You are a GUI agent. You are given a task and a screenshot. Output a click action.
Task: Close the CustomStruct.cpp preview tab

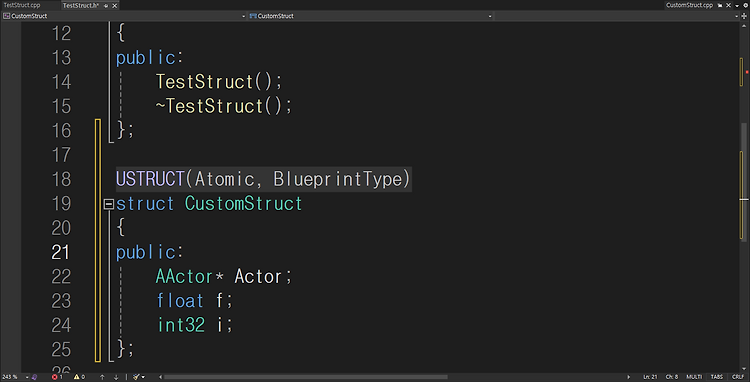coord(727,6)
